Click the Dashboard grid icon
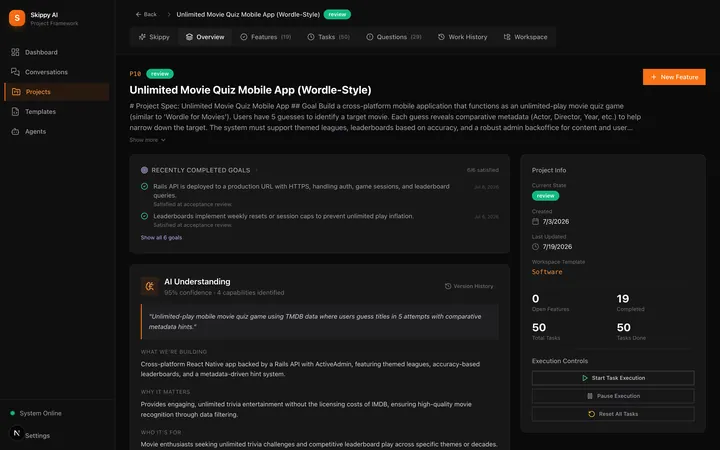720x450 pixels. [x=15, y=52]
